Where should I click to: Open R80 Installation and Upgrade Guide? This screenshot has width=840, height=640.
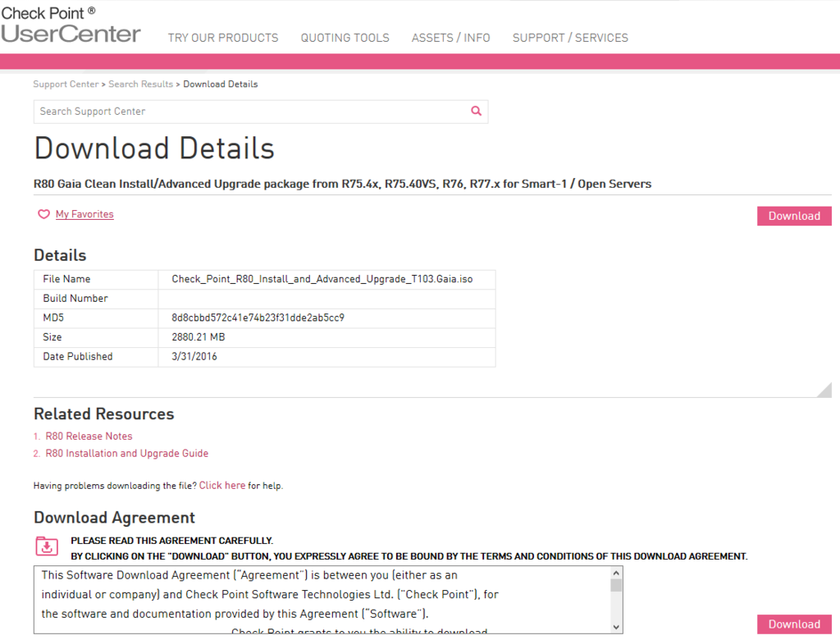pos(127,454)
